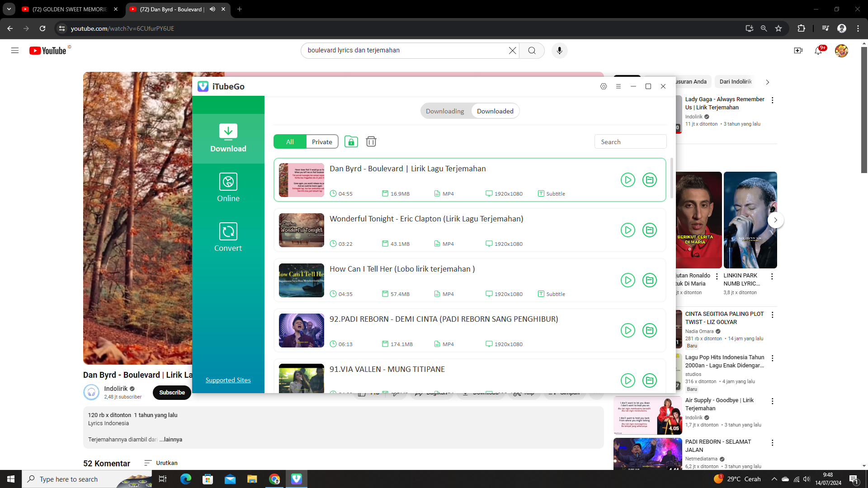Image resolution: width=868 pixels, height=488 pixels.
Task: Open the Chrome extensions puzzle icon
Action: pos(801,28)
